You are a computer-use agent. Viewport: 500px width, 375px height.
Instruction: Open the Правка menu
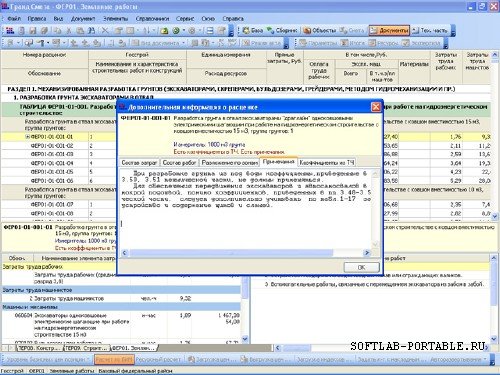pyautogui.click(x=37, y=19)
